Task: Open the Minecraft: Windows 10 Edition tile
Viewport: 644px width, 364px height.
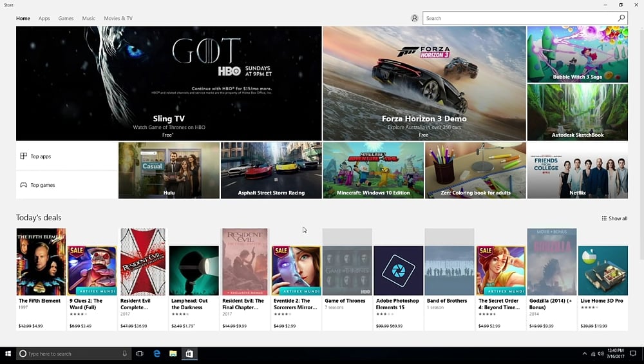Action: click(374, 171)
